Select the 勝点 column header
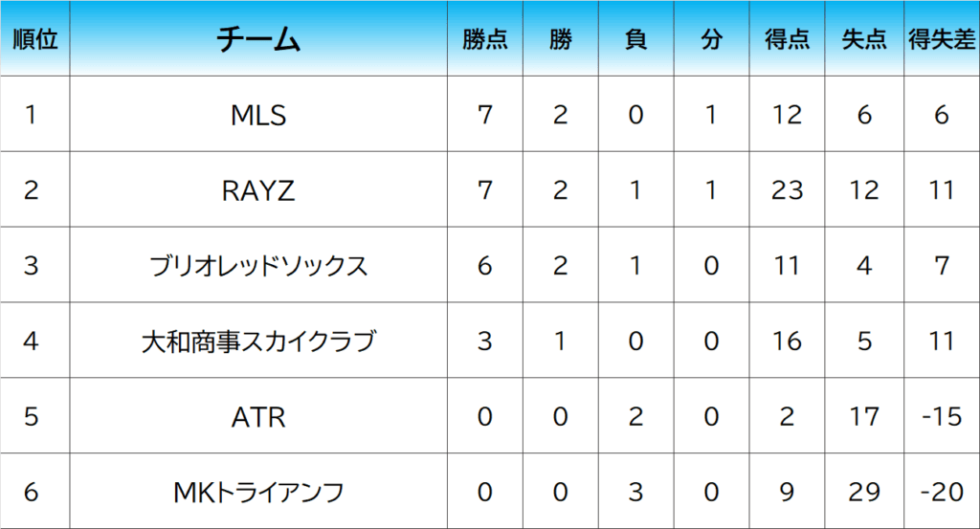Viewport: 980px width, 529px height. tap(485, 39)
